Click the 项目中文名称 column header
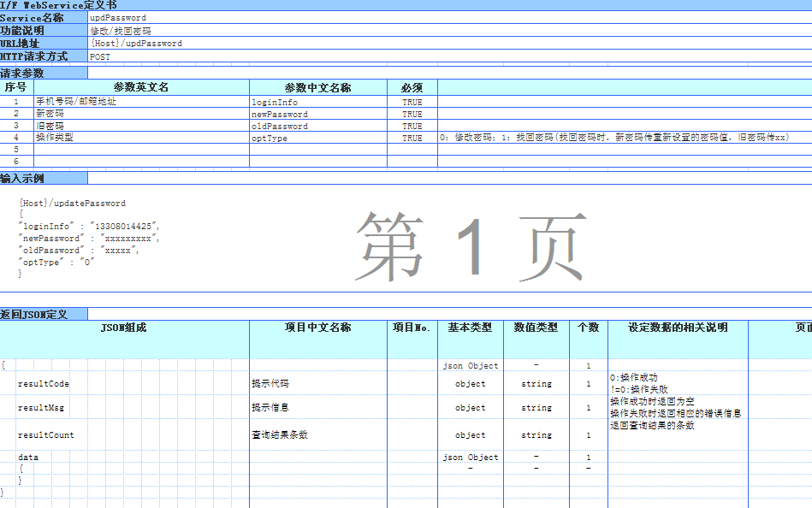 click(x=318, y=340)
